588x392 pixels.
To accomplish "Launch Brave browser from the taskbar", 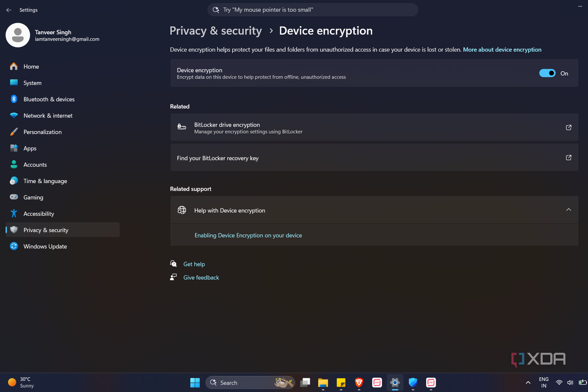I will (359, 383).
